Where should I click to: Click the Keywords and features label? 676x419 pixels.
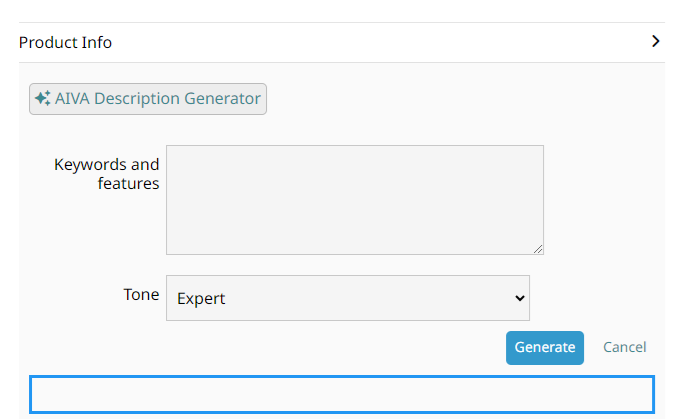coord(106,174)
